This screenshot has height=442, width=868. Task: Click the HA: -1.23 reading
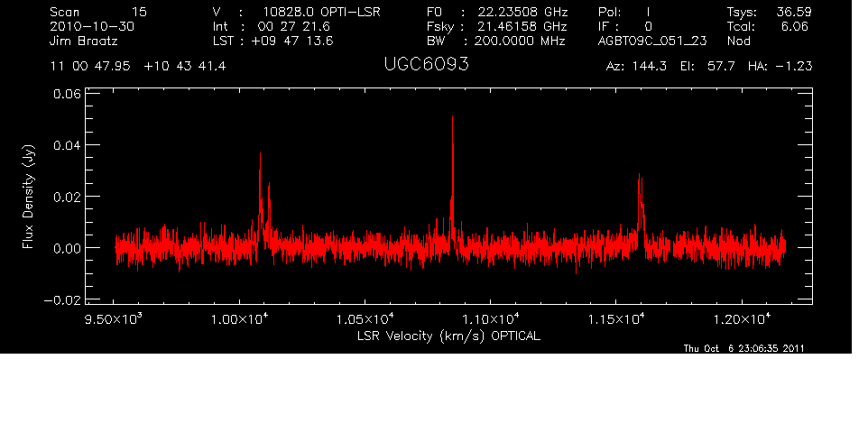tap(780, 67)
